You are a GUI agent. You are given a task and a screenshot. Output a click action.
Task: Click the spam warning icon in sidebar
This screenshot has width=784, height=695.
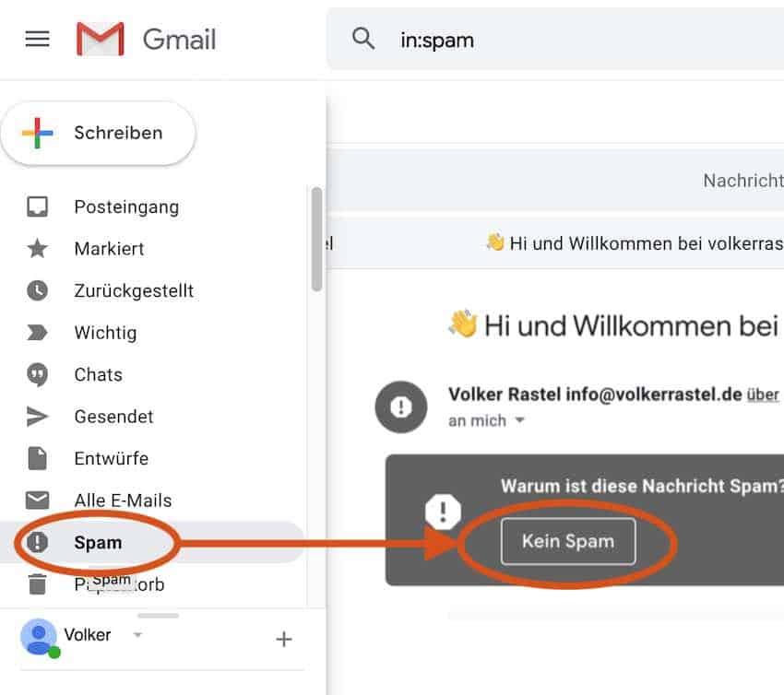pyautogui.click(x=38, y=542)
